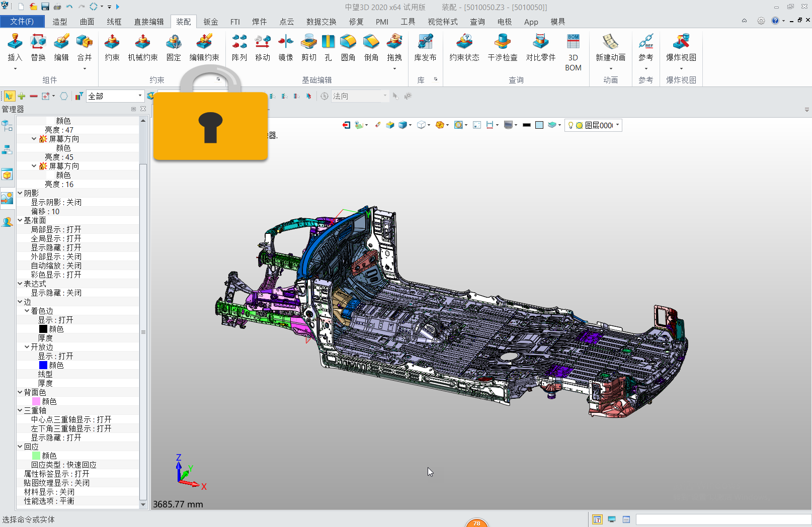Switch to the 造型 ribbon tab
Image resolution: width=812 pixels, height=527 pixels.
60,22
